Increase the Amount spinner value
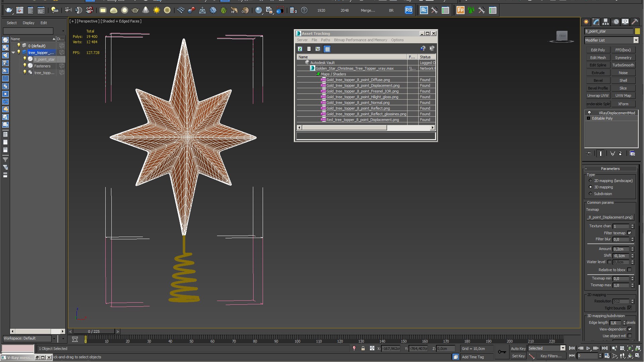The image size is (644, 362). click(632, 248)
